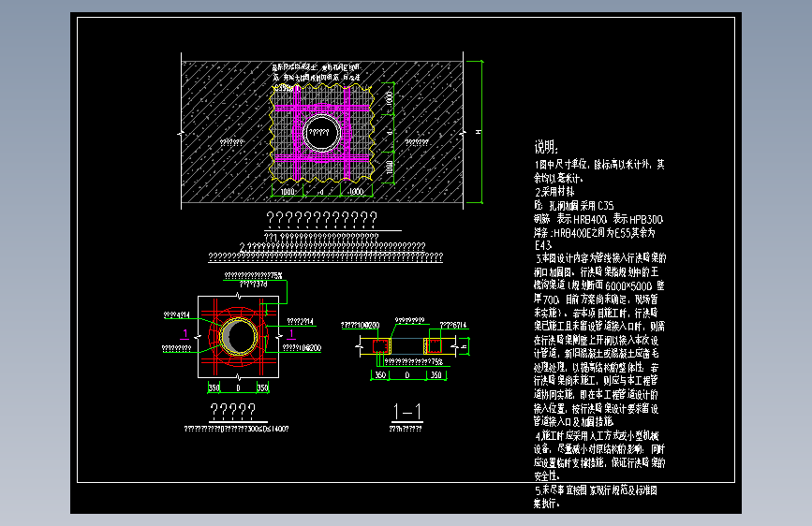Select the "75%" label beneath section 1-1 slab
This screenshot has height=526, width=812.
(414, 362)
